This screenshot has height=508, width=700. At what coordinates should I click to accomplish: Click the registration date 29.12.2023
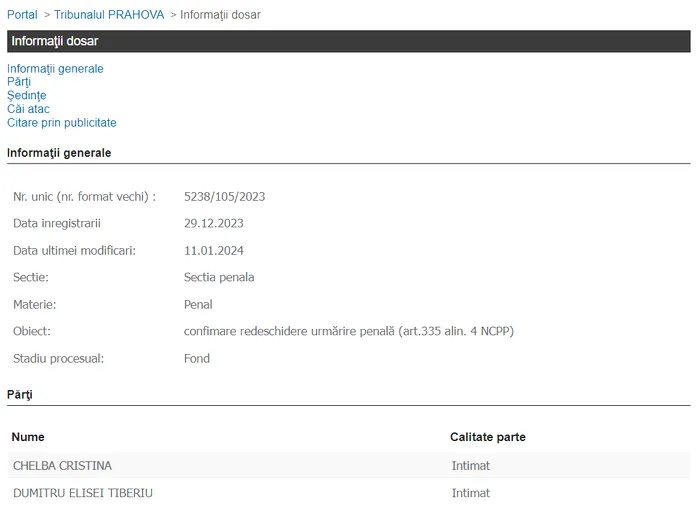point(213,223)
